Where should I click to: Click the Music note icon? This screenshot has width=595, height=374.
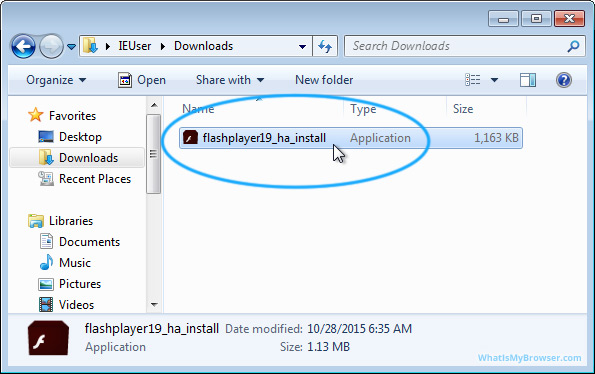point(46,262)
